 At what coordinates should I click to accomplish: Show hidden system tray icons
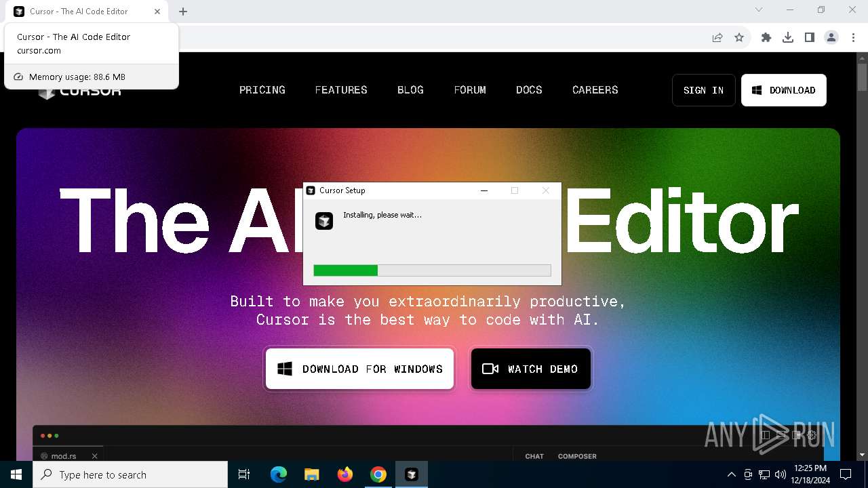(x=731, y=474)
